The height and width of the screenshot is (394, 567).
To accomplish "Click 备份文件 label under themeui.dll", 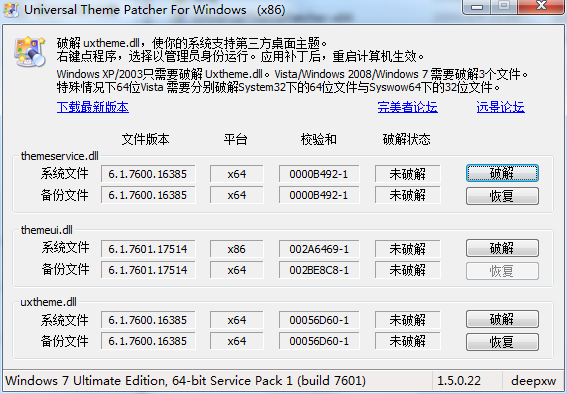I will tap(65, 269).
